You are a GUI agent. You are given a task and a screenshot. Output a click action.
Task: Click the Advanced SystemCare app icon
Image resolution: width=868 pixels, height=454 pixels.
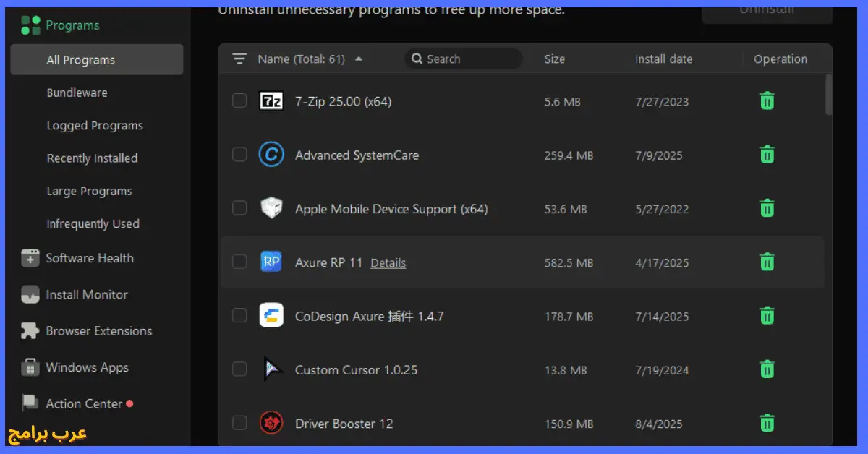click(x=271, y=155)
